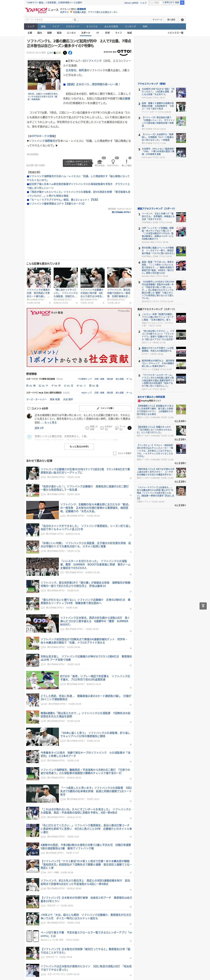Switch to the エキスパート navigation tab
Screen dimensions: 210x980
point(72,27)
